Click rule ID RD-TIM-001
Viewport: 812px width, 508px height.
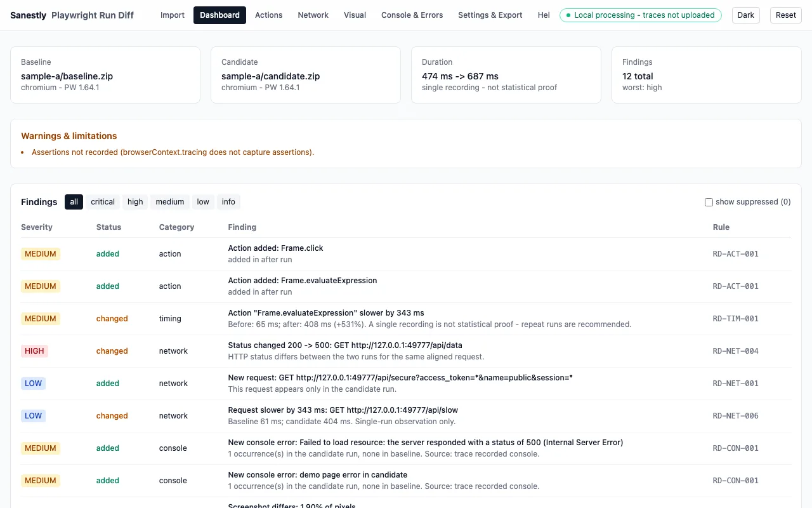point(736,319)
